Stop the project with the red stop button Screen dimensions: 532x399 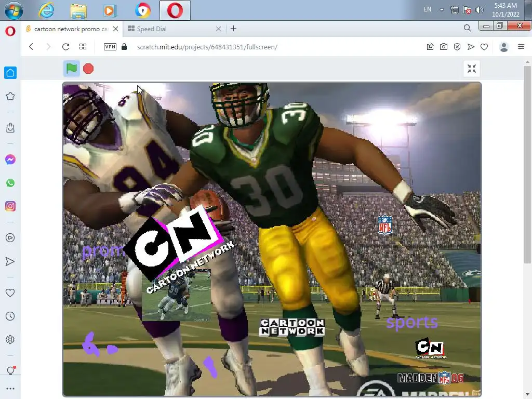tap(88, 69)
